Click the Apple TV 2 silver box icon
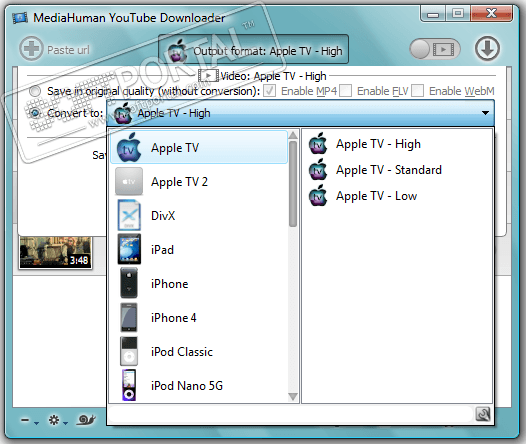 click(129, 181)
